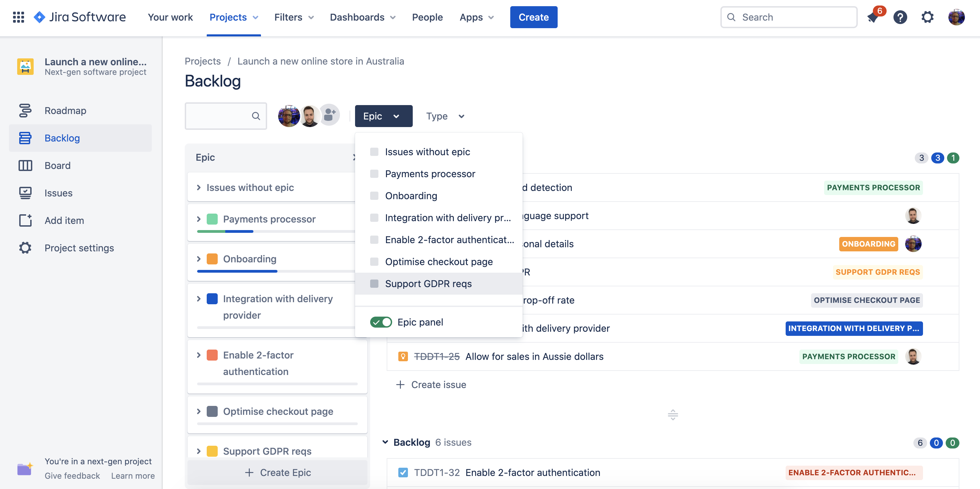Turn off the Epic panel toggle
The width and height of the screenshot is (980, 489).
click(x=381, y=322)
